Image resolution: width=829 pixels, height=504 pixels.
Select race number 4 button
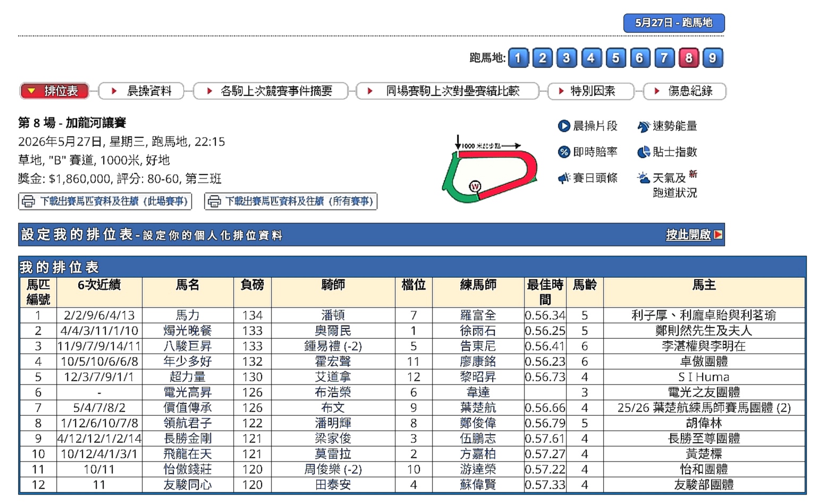coord(591,58)
